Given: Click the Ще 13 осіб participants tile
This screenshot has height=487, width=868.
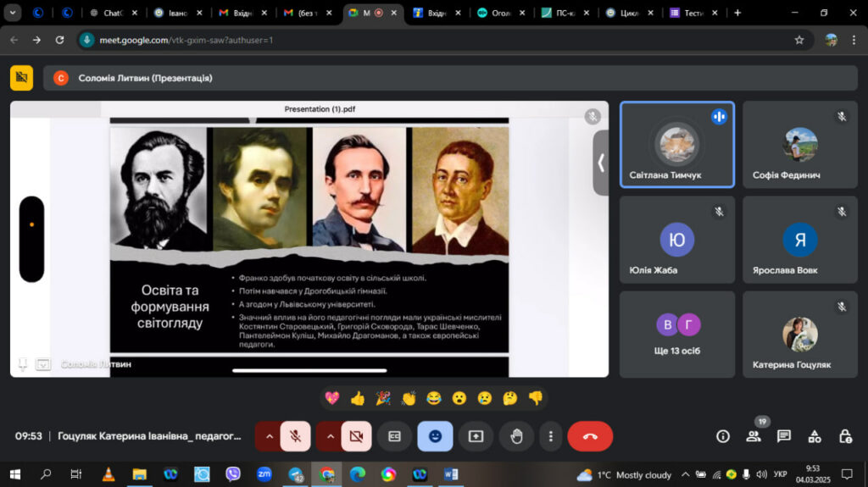Looking at the screenshot, I should [676, 334].
